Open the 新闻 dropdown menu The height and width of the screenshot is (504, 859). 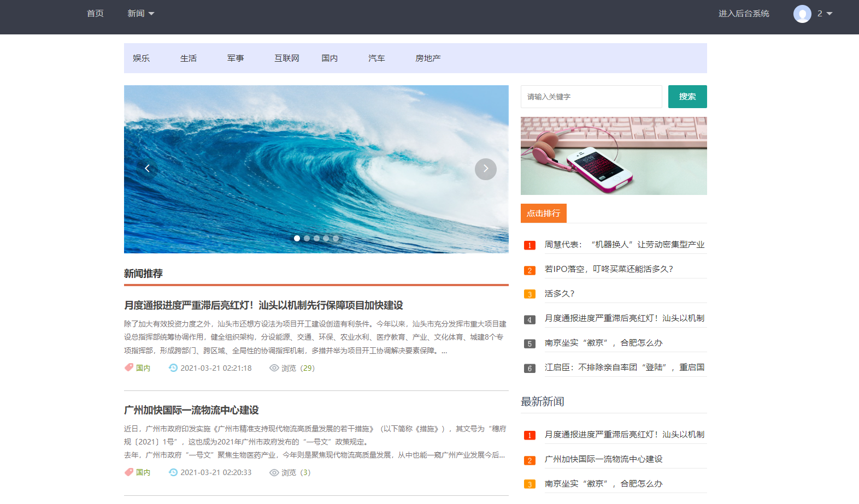(x=140, y=13)
